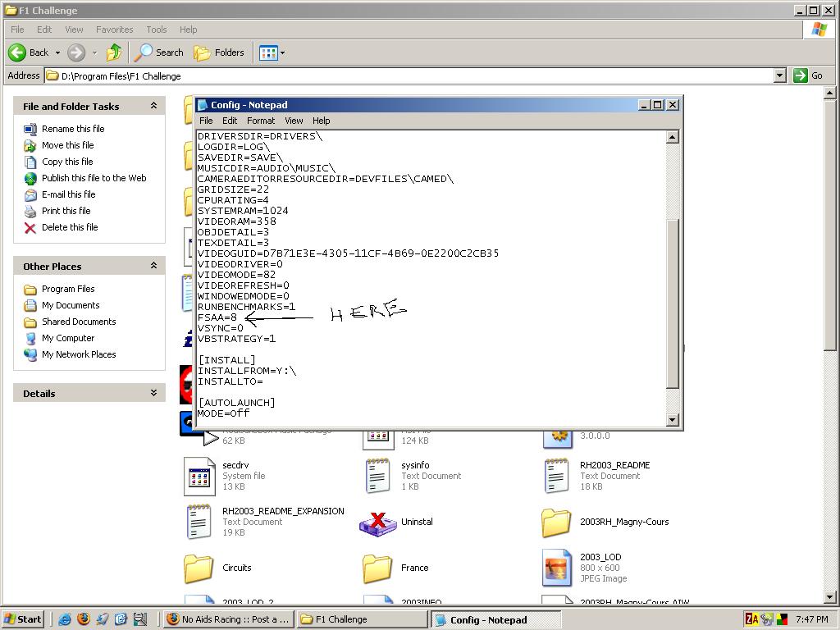840x630 pixels.
Task: Open the Uninstal program icon
Action: click(x=377, y=523)
